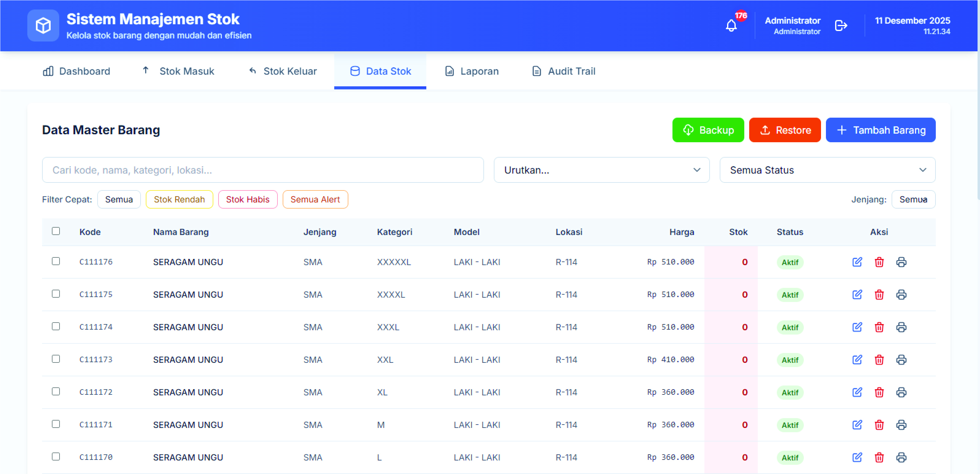Apply the Stok Habis quick filter

tap(247, 199)
